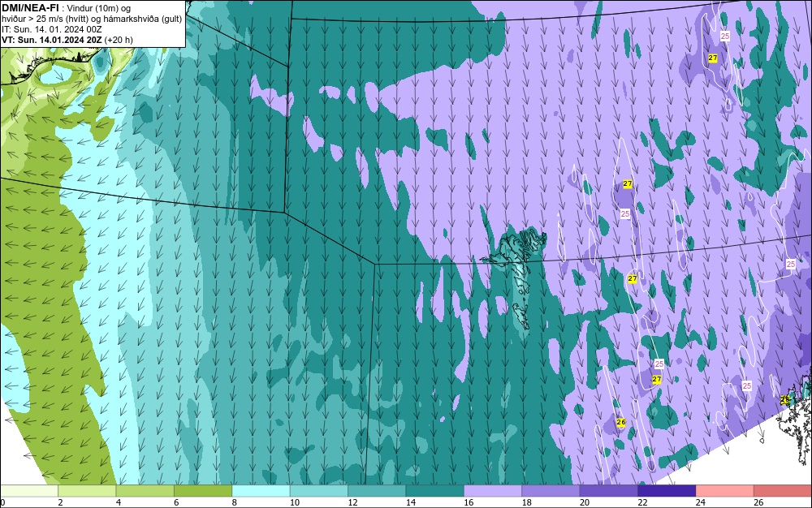Pick the 12–14 m/s medium teal swatch

(377, 491)
